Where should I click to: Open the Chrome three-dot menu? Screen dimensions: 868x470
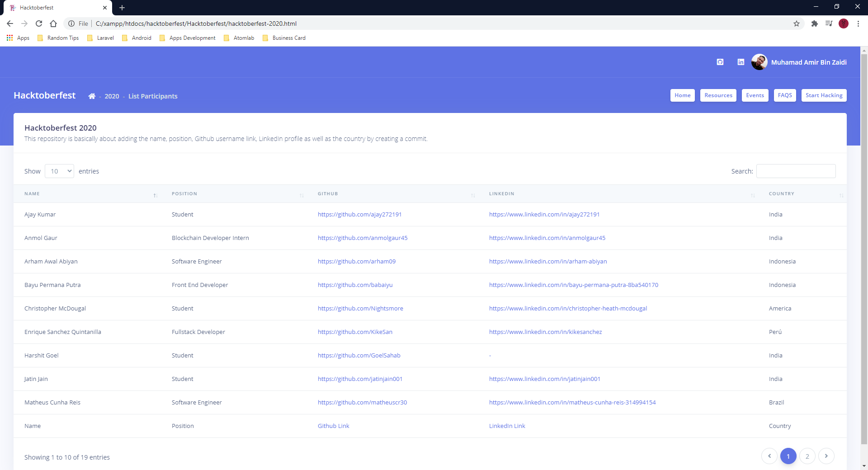pyautogui.click(x=858, y=23)
